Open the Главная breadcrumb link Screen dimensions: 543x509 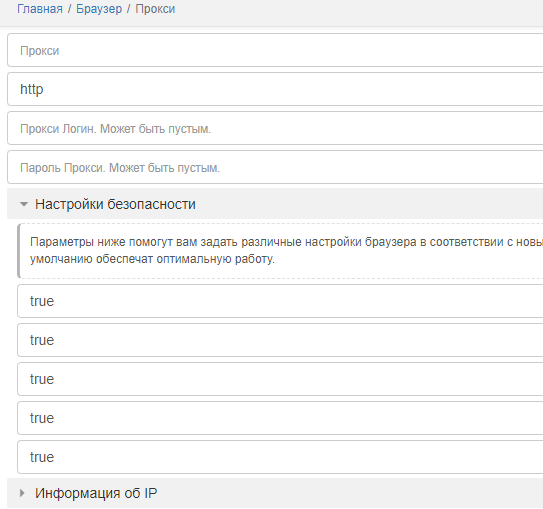click(40, 9)
